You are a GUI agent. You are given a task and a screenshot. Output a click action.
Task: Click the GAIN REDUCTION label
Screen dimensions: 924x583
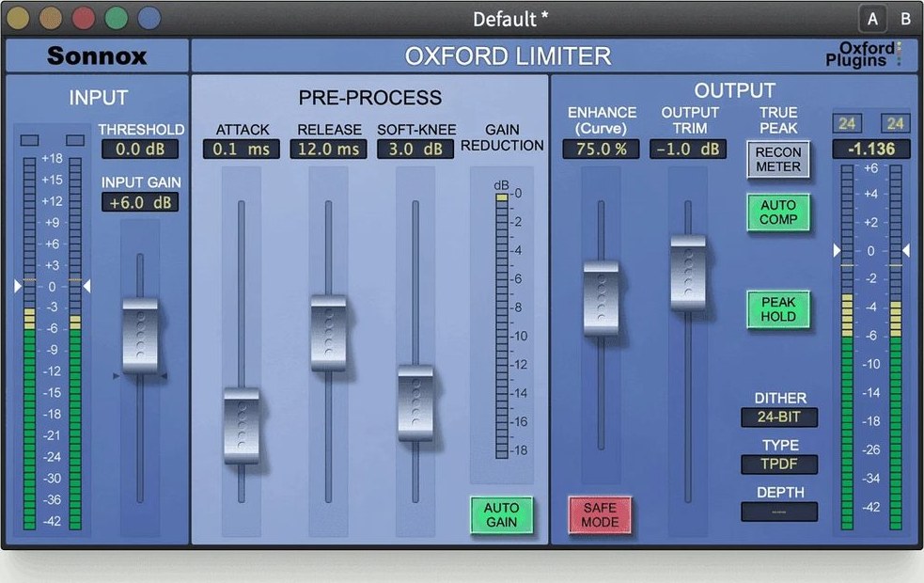click(502, 137)
